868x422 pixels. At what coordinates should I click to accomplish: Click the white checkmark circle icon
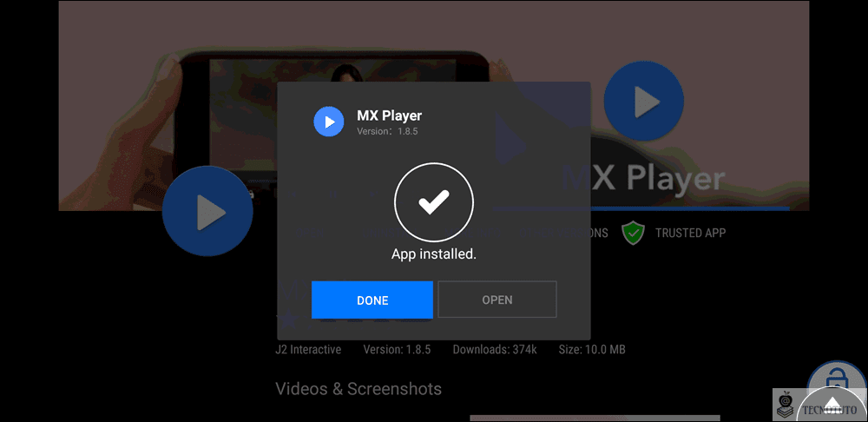click(434, 202)
